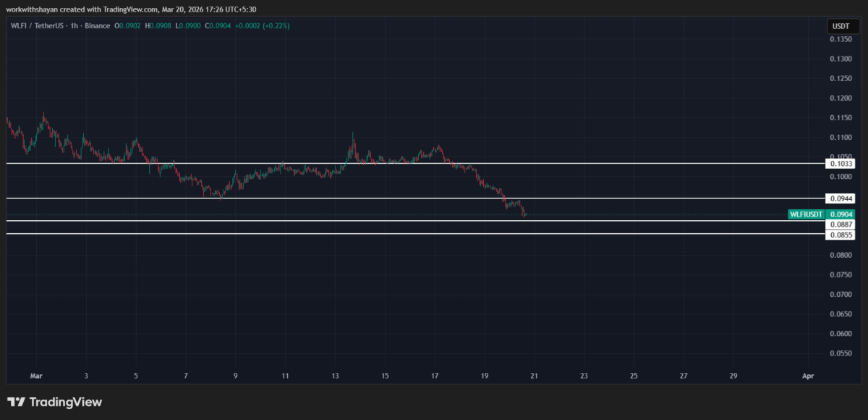Open the USDT currency selector
This screenshot has height=420, width=868.
coord(841,26)
